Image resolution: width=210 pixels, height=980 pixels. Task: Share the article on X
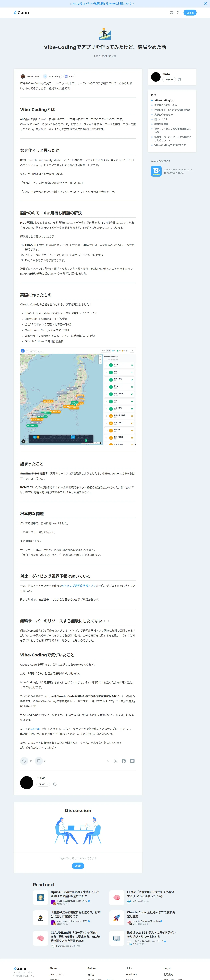click(115, 761)
